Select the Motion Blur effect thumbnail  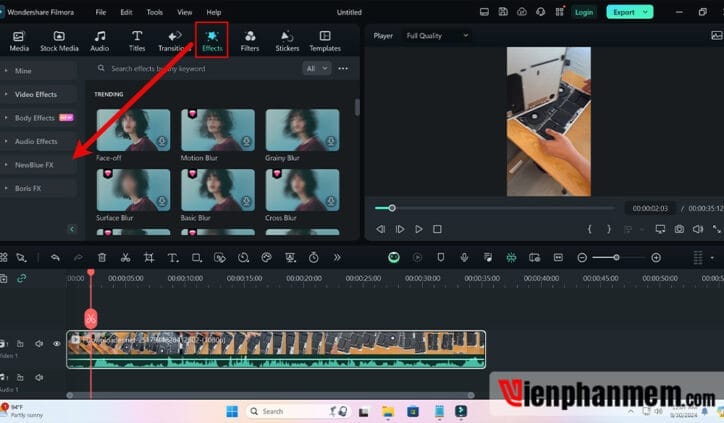[x=217, y=130]
